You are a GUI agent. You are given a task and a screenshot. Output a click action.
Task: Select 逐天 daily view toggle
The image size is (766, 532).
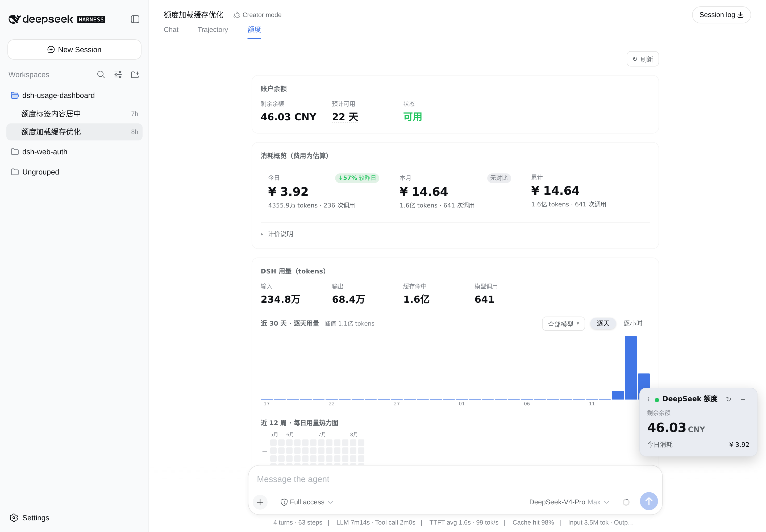point(603,324)
